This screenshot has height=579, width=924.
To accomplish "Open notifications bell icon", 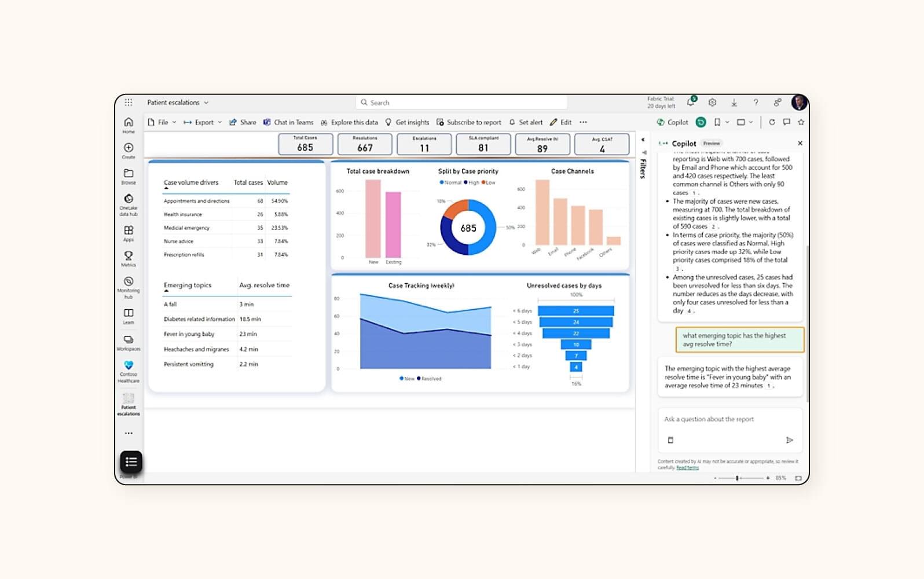I will [691, 102].
